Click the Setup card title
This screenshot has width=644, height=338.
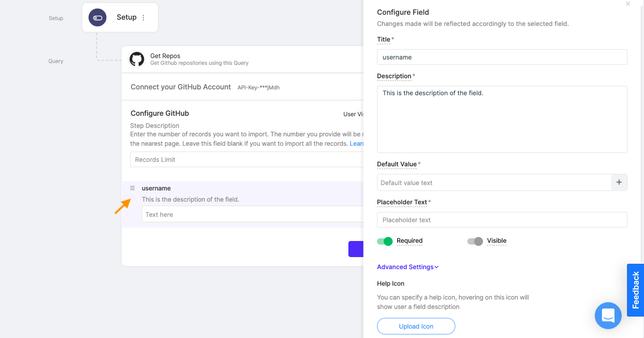click(127, 17)
